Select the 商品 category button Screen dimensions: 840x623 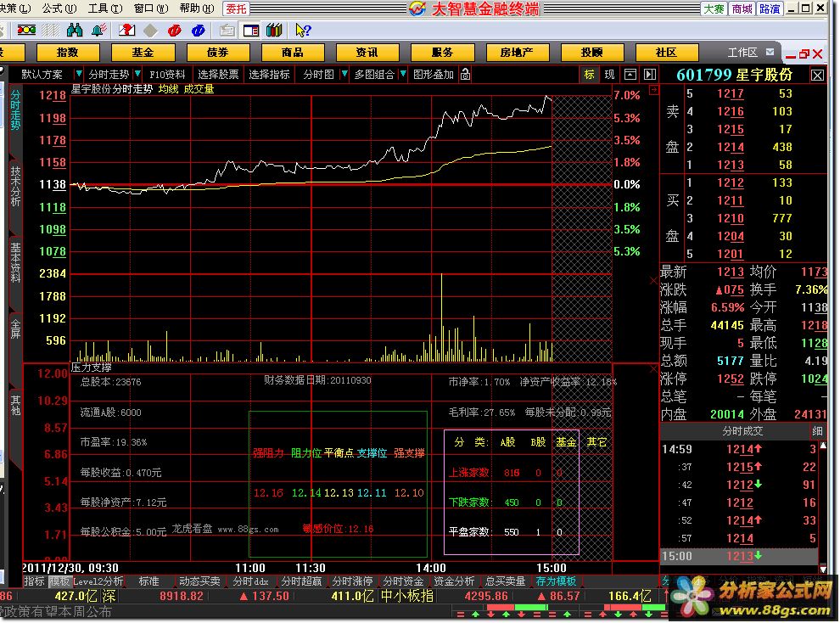(293, 53)
